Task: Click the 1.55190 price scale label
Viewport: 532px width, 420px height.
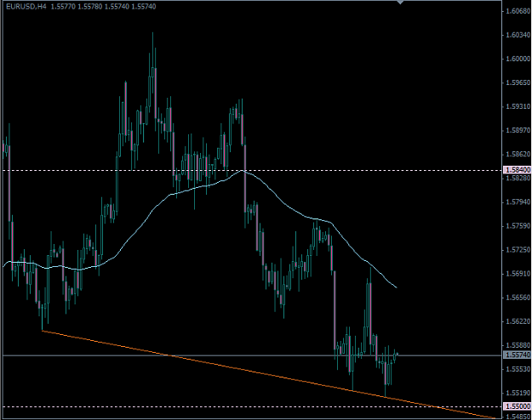Action: pos(518,393)
